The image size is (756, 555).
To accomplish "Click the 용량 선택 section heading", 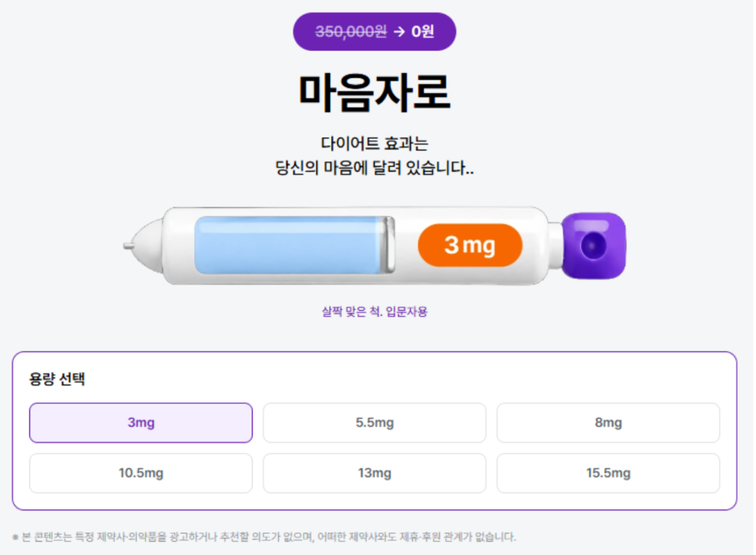I will (57, 379).
